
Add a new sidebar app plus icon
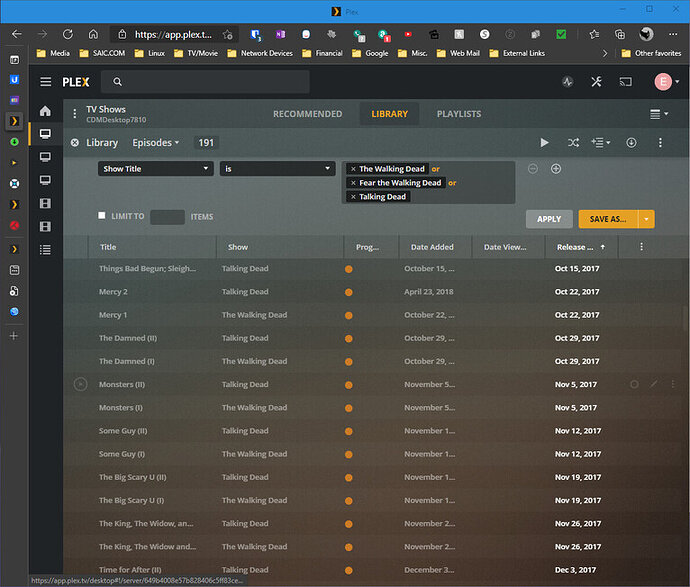pos(14,336)
